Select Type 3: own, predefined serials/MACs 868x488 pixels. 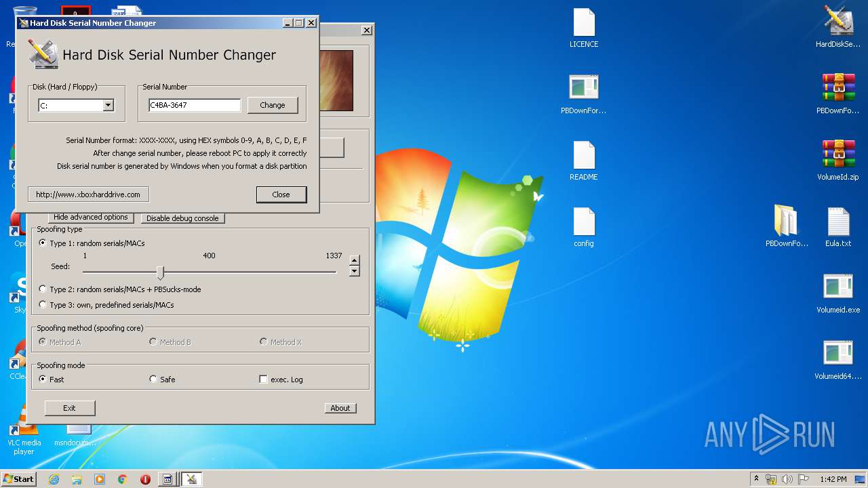[x=106, y=305]
